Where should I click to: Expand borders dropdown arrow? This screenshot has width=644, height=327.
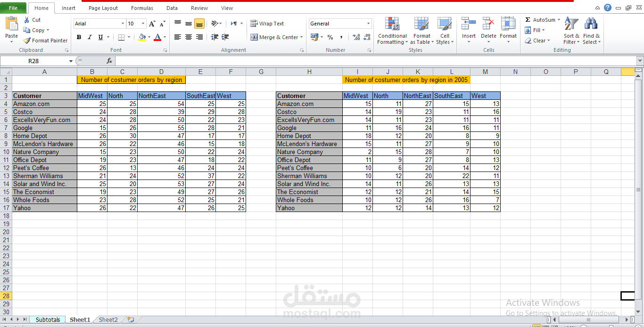130,37
